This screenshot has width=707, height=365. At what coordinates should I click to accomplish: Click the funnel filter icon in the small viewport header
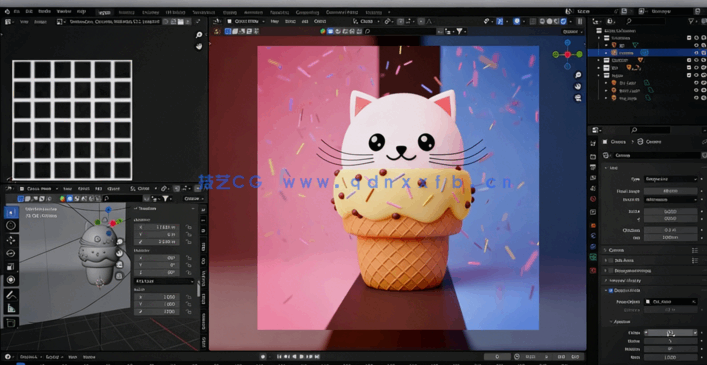165,199
